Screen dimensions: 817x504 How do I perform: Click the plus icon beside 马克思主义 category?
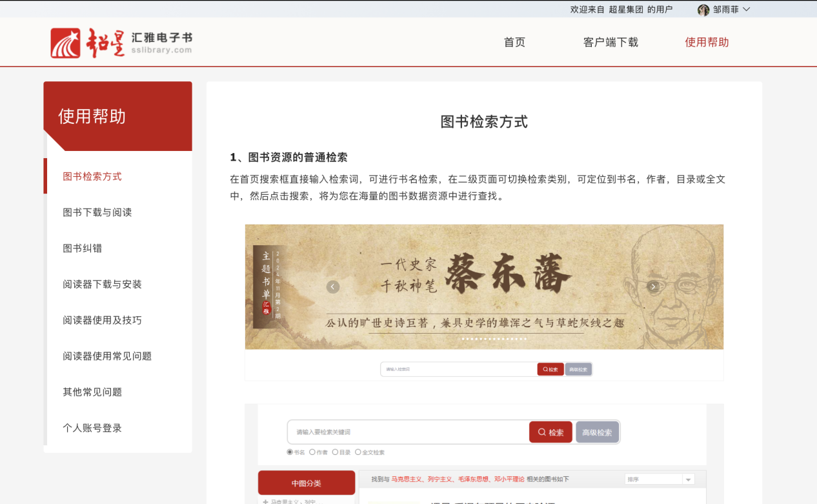[x=265, y=501]
